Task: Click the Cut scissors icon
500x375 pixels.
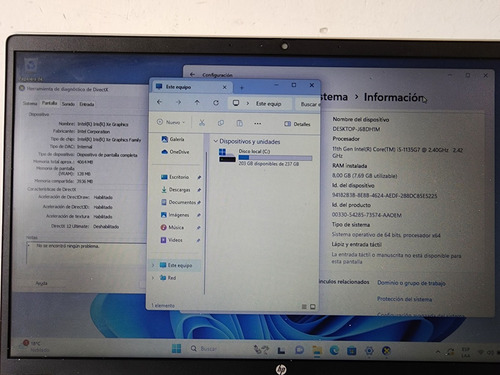Action: pyautogui.click(x=202, y=123)
